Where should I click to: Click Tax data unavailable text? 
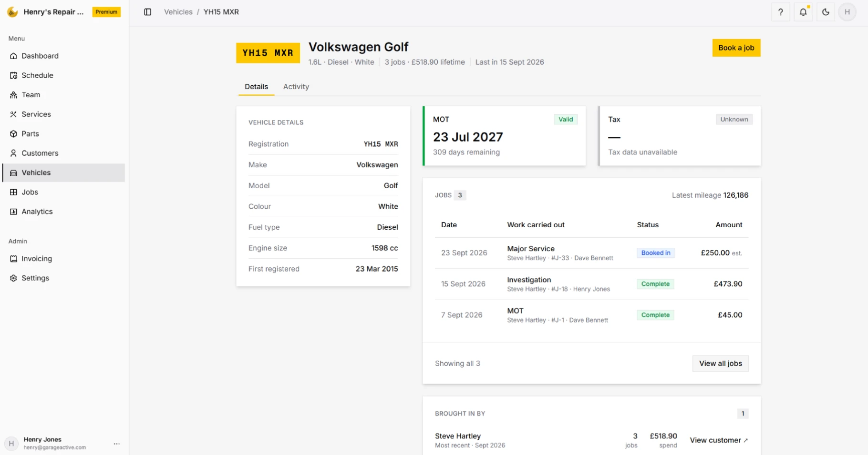click(642, 152)
